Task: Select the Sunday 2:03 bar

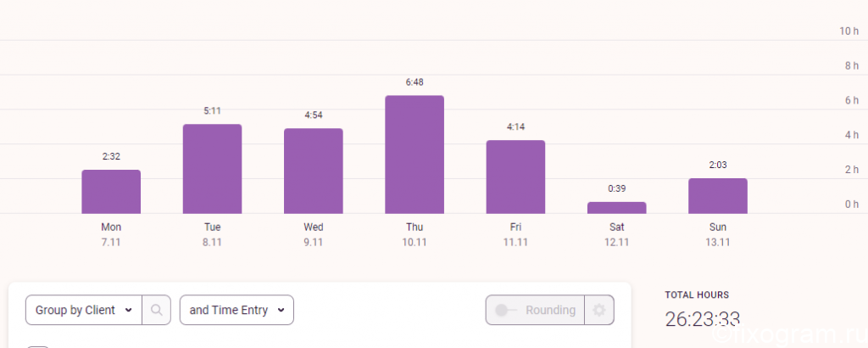Action: pyautogui.click(x=718, y=196)
